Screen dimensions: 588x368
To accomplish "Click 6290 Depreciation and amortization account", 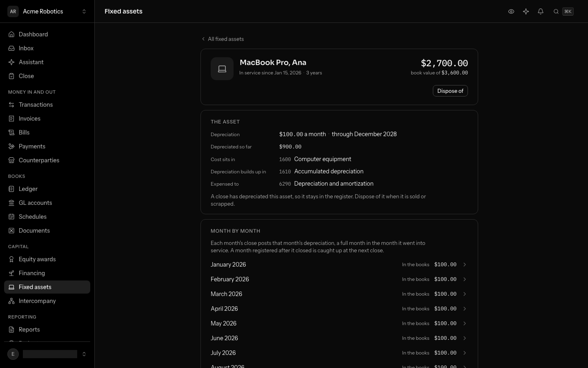I will click(x=326, y=184).
